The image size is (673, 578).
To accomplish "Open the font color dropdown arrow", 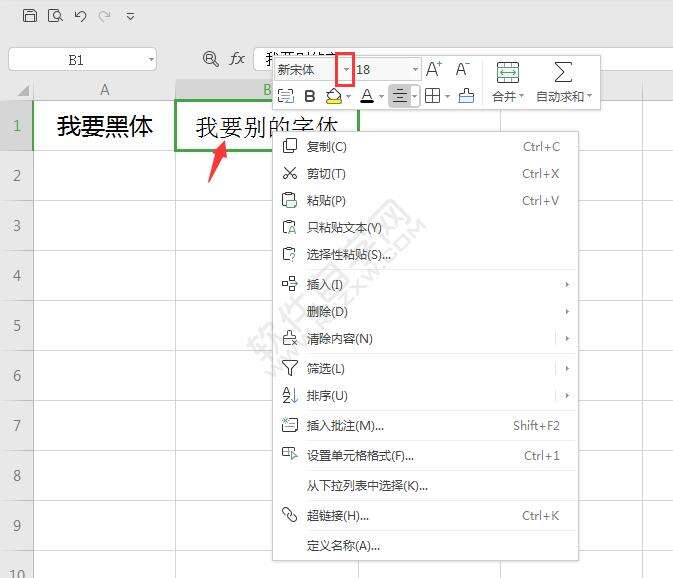I will point(381,97).
